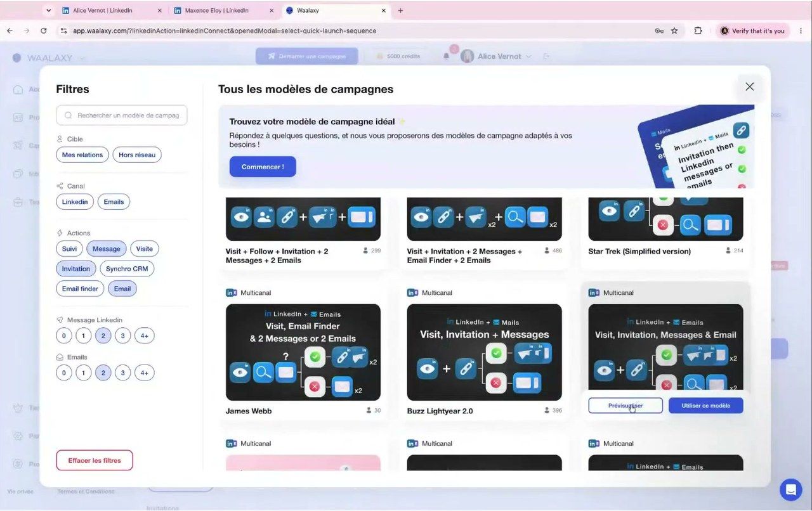Open a new browser tab
The image size is (812, 511).
click(x=400, y=11)
